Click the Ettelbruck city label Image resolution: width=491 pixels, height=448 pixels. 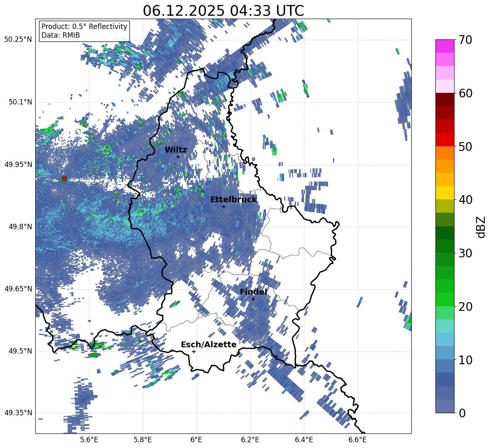[x=233, y=200]
